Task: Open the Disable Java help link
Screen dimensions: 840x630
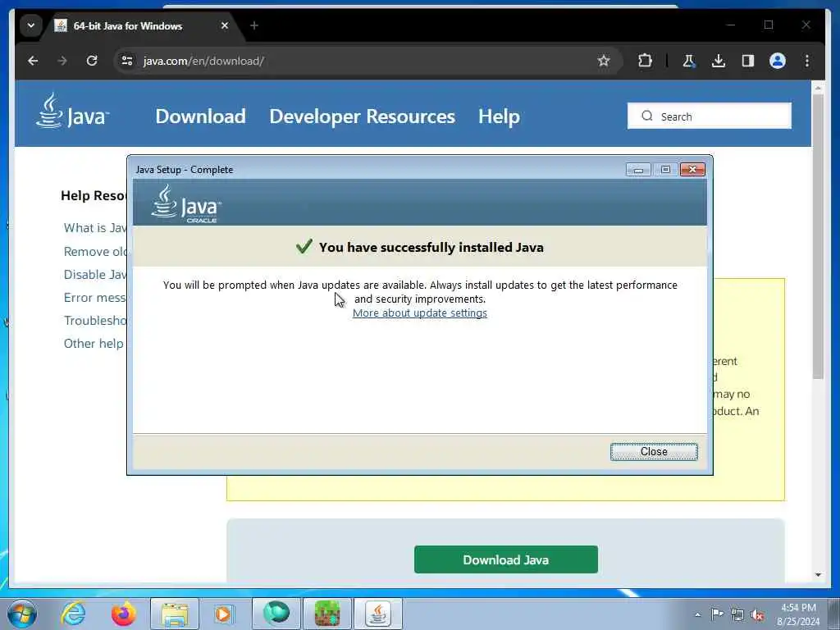Action: (x=95, y=274)
